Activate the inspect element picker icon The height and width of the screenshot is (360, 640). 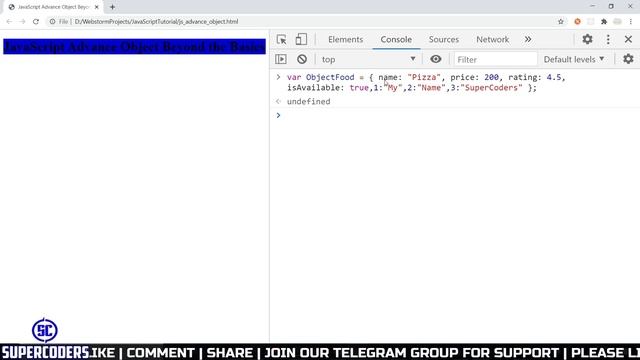(281, 40)
